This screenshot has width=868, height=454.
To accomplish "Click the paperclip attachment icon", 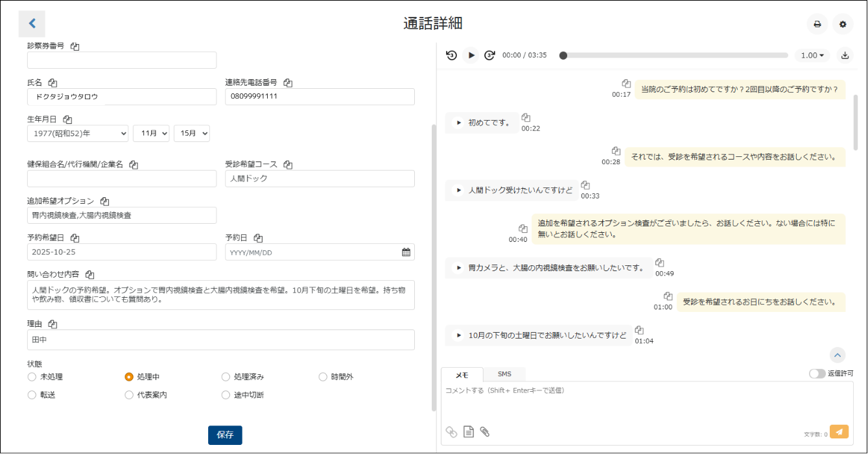I will [484, 432].
